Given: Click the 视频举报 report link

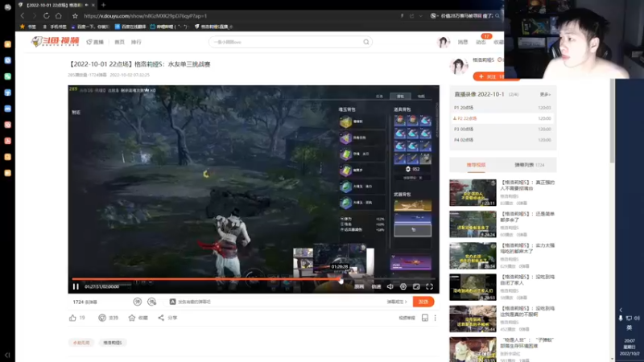Looking at the screenshot, I should tap(407, 318).
